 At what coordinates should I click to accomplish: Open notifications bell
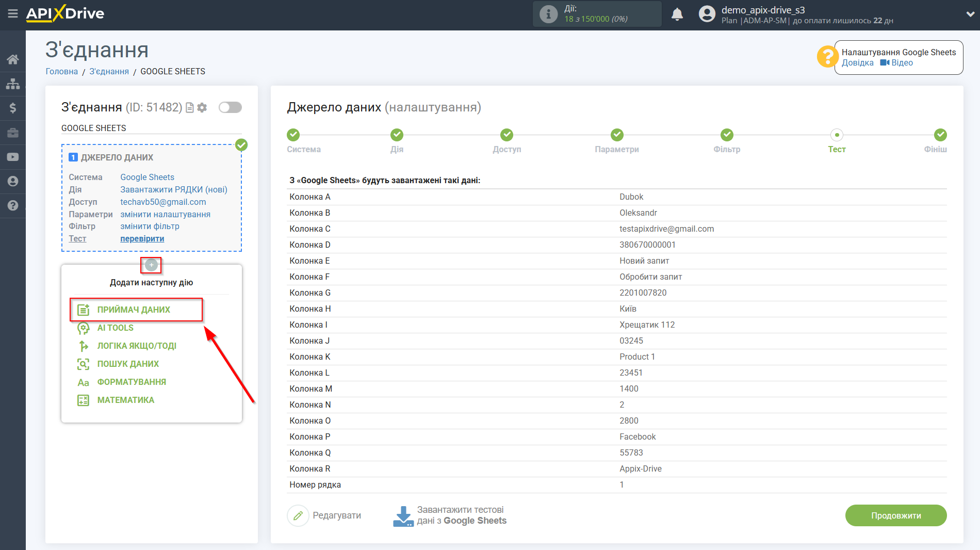(x=677, y=14)
